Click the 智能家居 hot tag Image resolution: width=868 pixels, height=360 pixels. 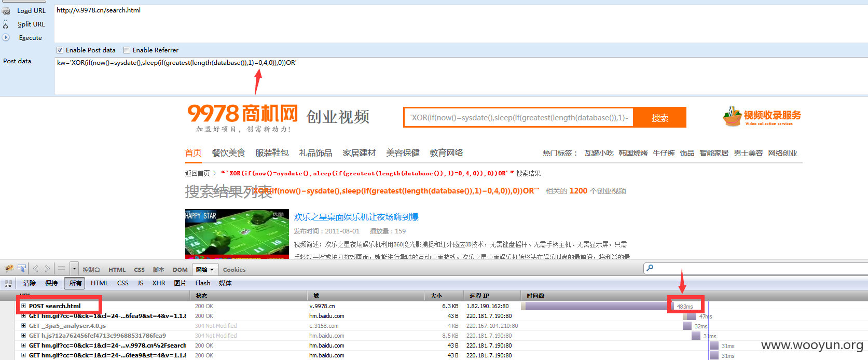pyautogui.click(x=714, y=153)
